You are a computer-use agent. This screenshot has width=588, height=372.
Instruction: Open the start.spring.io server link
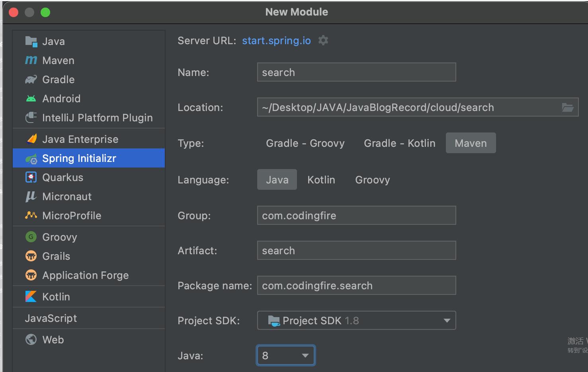pos(276,41)
